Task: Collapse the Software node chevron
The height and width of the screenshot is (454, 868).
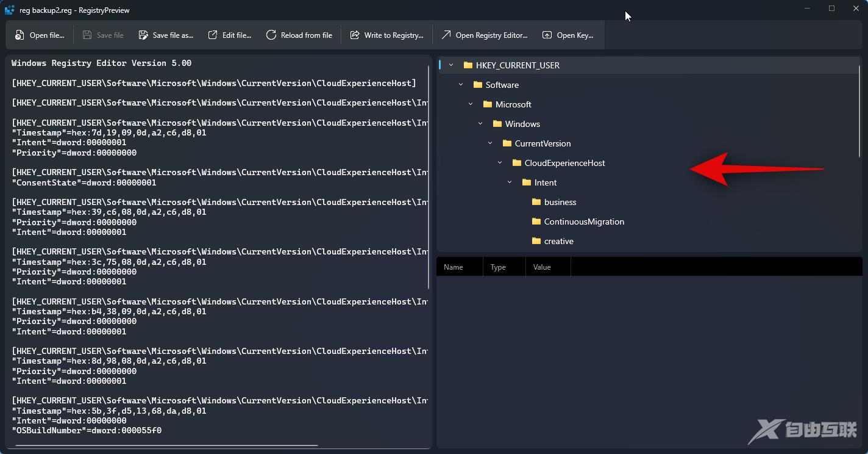Action: [x=461, y=85]
